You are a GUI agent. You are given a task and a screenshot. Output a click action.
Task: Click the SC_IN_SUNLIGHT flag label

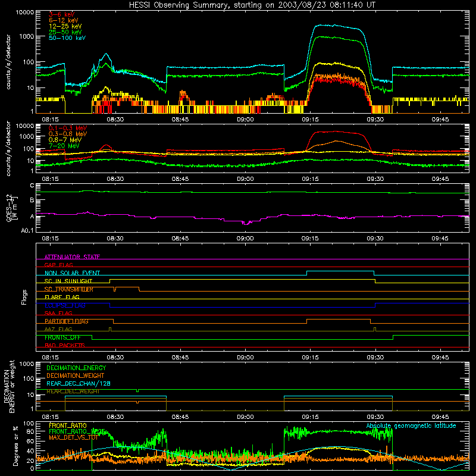(68, 281)
